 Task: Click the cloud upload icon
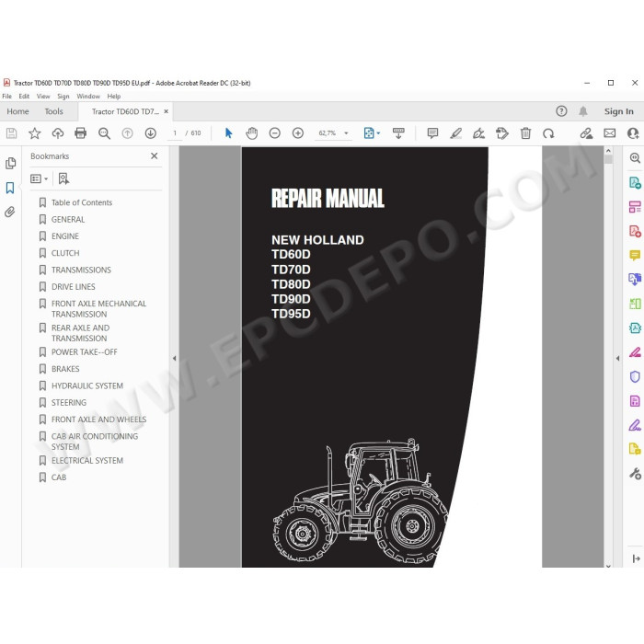tap(57, 133)
